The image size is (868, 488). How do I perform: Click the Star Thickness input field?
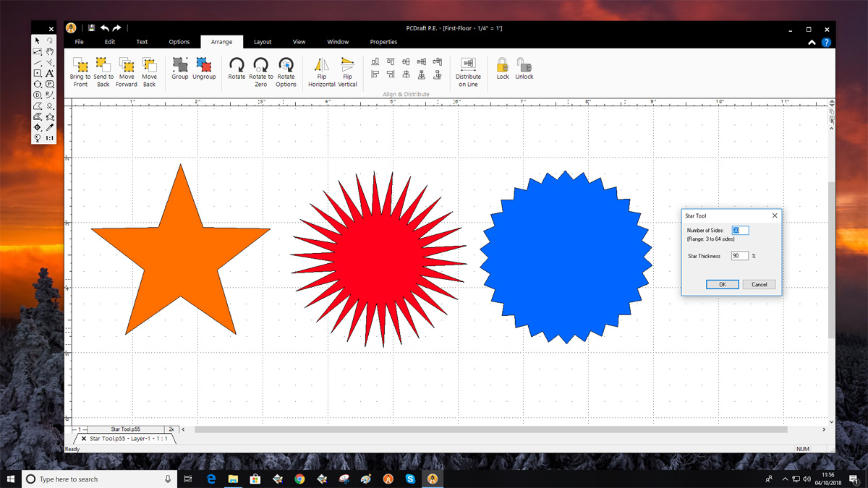739,256
